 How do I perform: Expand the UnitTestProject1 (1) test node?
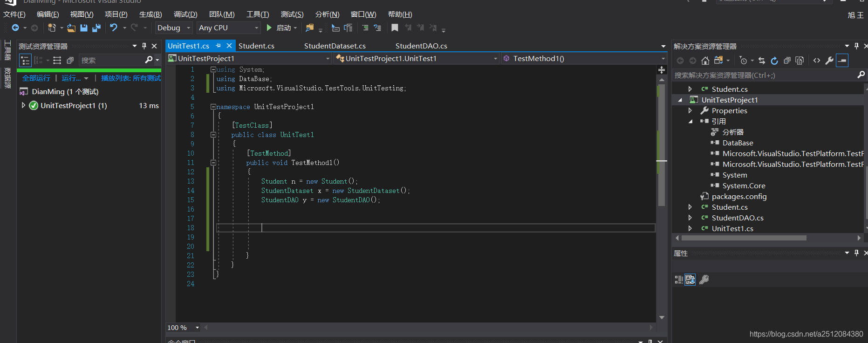[x=23, y=105]
